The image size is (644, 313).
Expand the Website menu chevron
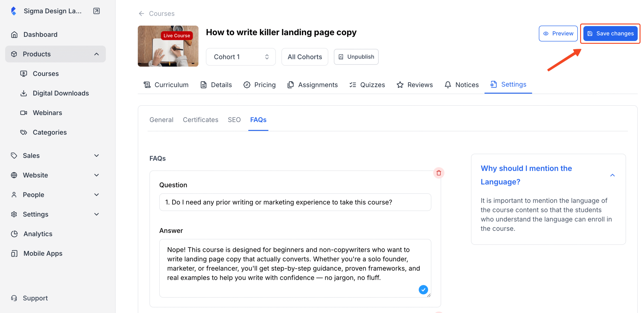pos(96,175)
